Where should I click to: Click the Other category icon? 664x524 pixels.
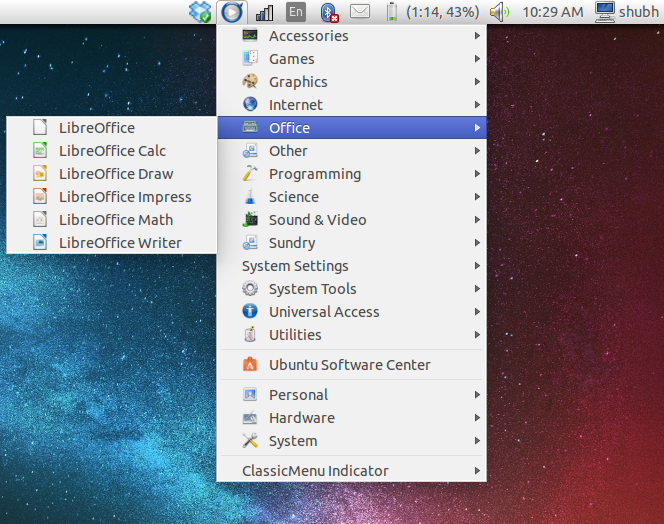[x=250, y=150]
